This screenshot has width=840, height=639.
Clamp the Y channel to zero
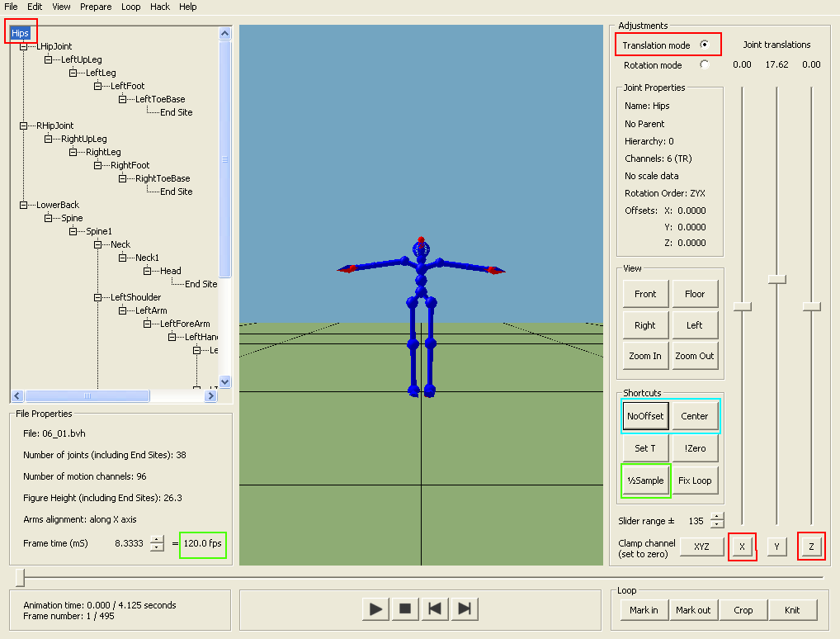click(x=776, y=547)
